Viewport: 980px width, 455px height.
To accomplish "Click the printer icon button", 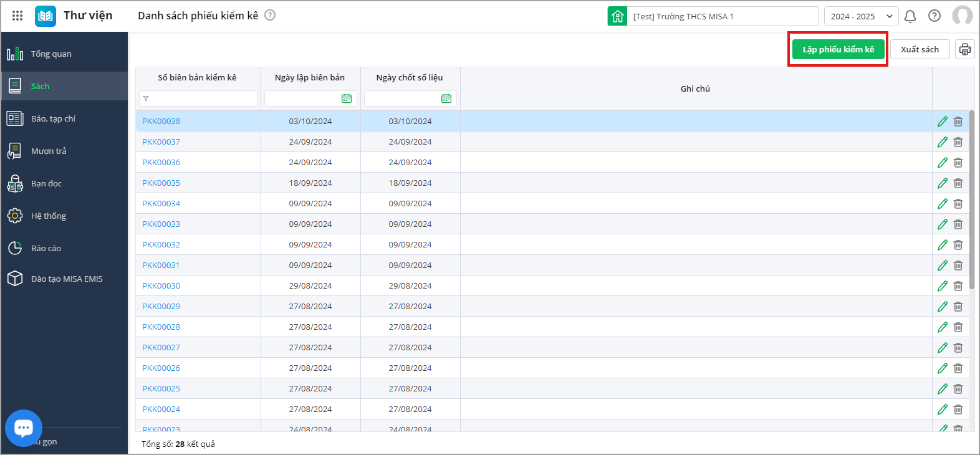I will coord(965,49).
